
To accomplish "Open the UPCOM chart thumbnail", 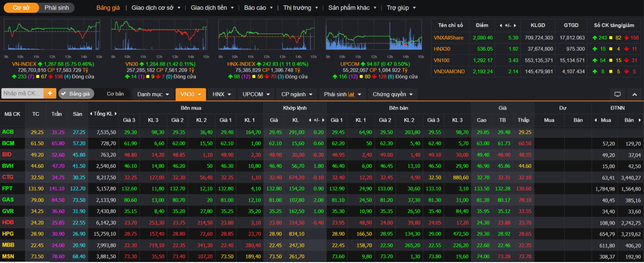I will pyautogui.click(x=374, y=35).
